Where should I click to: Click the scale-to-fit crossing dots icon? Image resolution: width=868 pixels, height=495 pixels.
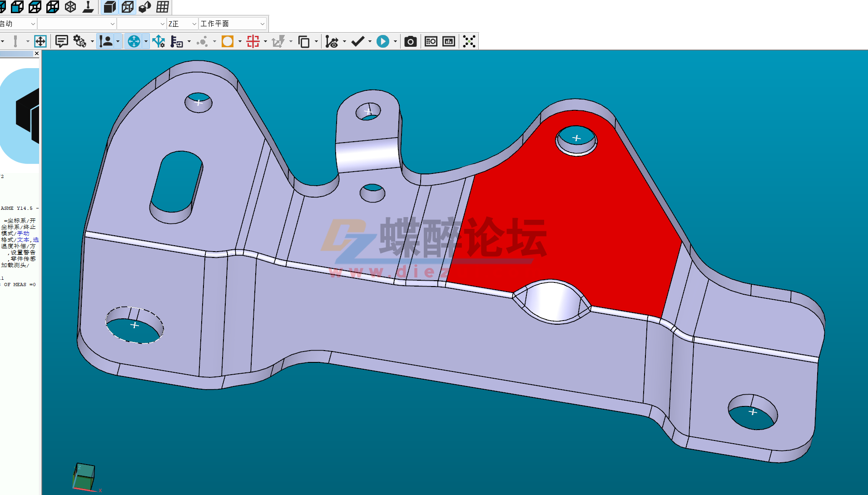tap(469, 41)
